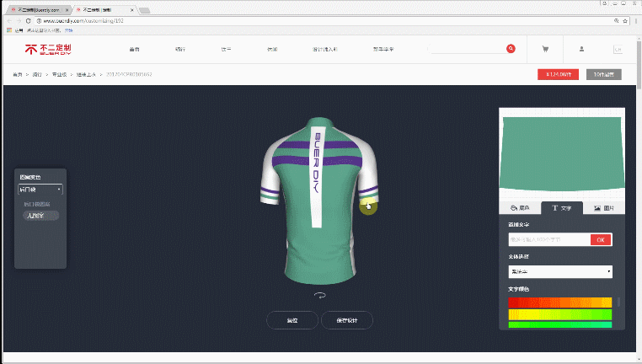
Task: Click the icon at far right of header
Action: (618, 49)
